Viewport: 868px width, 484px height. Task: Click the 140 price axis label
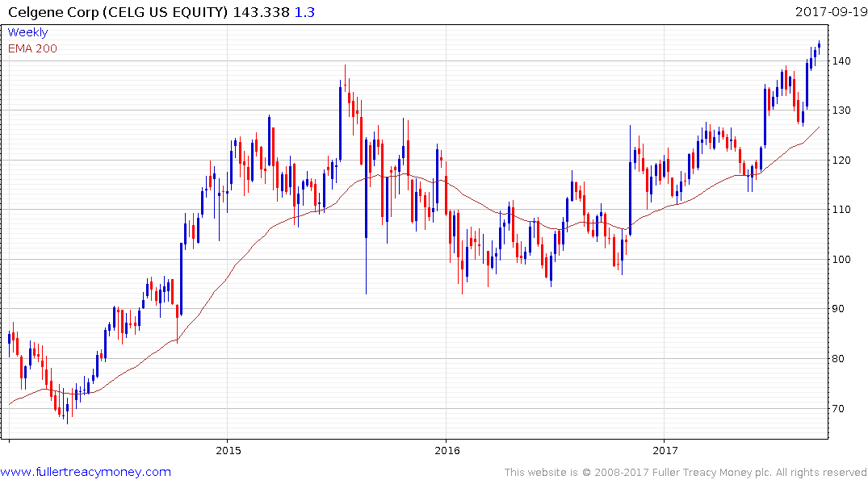(x=841, y=60)
